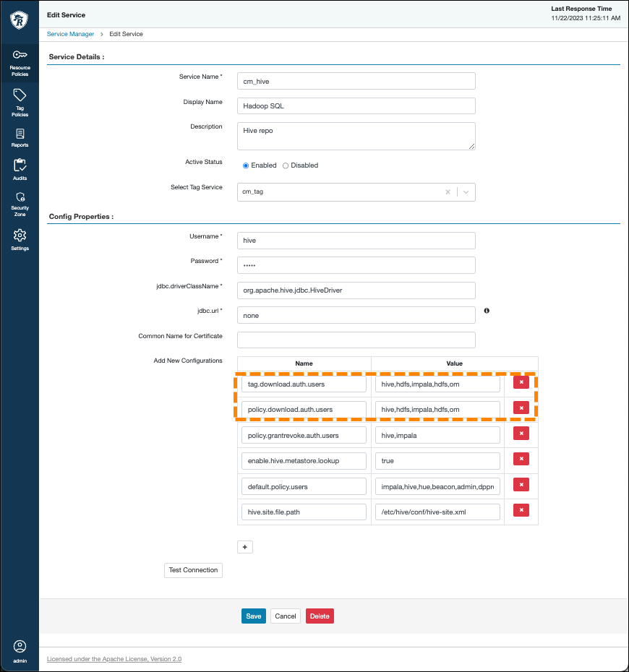The image size is (629, 672).
Task: Click the jdbc.url info icon
Action: point(487,311)
